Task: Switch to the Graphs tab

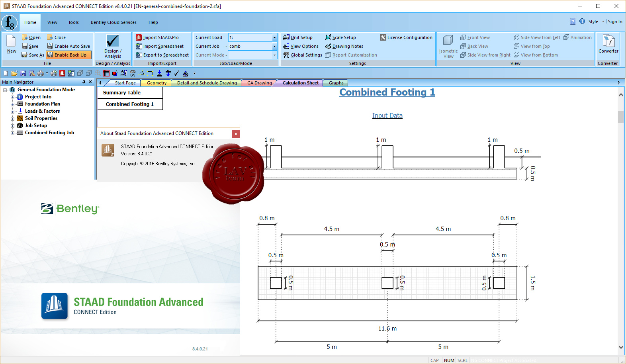Action: coord(336,83)
